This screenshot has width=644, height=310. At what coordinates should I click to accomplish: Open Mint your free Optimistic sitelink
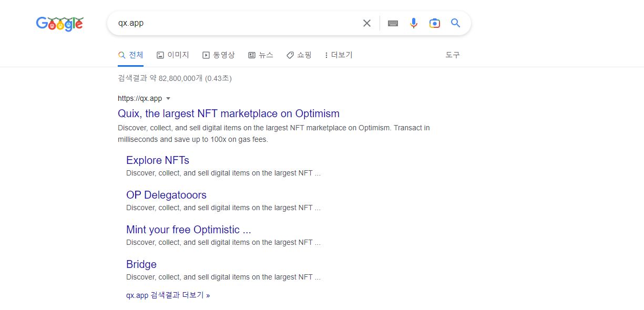coord(189,230)
